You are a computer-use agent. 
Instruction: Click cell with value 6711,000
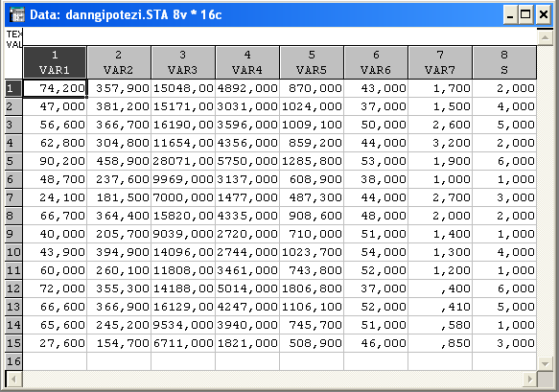[x=183, y=343]
